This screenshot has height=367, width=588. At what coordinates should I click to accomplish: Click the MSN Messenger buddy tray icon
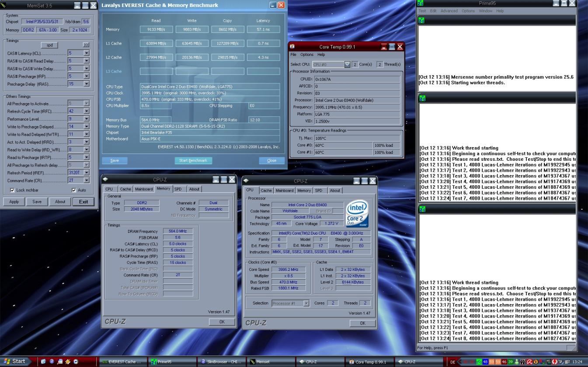(516, 362)
